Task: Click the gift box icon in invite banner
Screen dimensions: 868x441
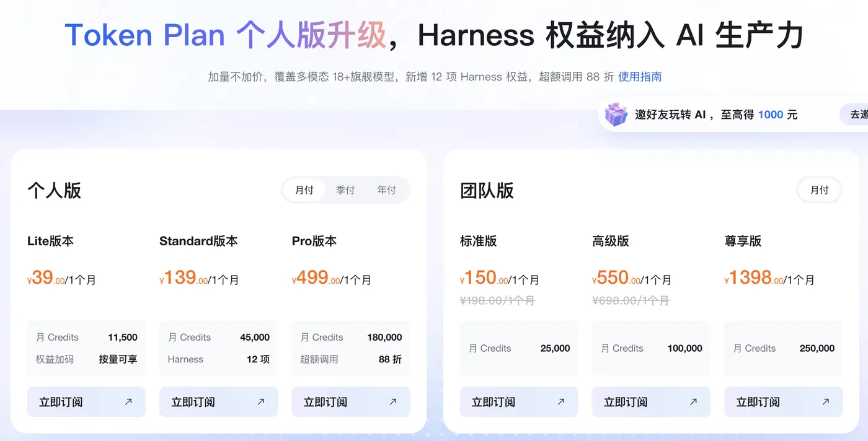Action: point(616,115)
